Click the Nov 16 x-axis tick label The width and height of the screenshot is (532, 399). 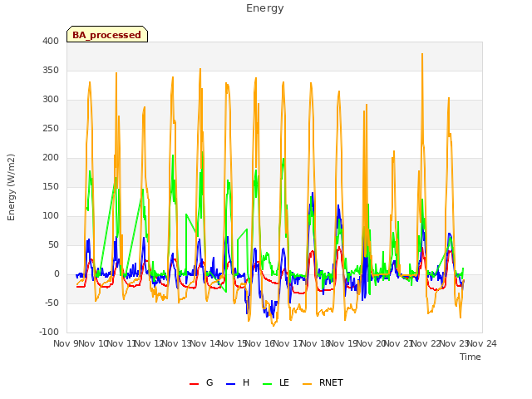260,343
